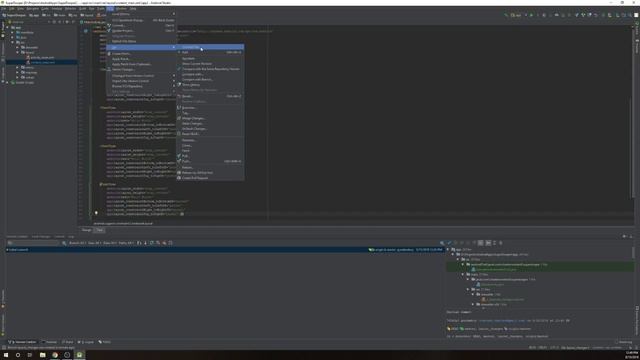Viewport: 640px width, 360px height.
Task: Select Add in the Git submenu
Action: (210, 52)
